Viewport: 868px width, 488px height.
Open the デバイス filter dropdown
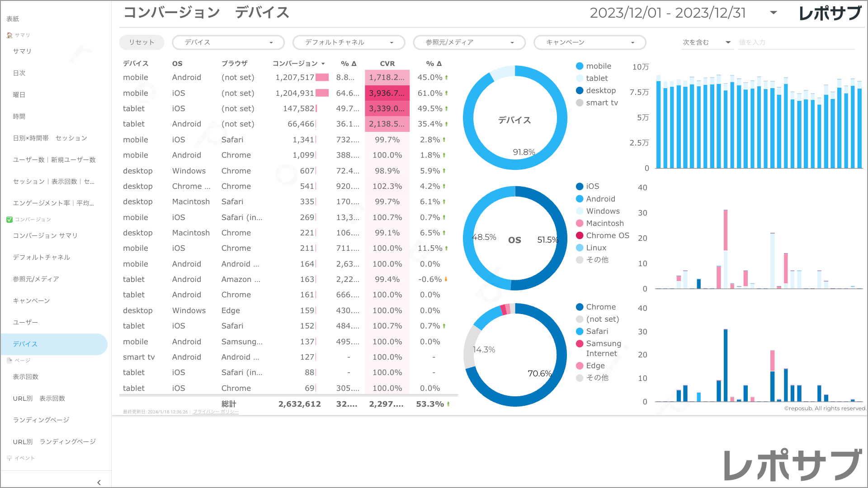click(228, 42)
